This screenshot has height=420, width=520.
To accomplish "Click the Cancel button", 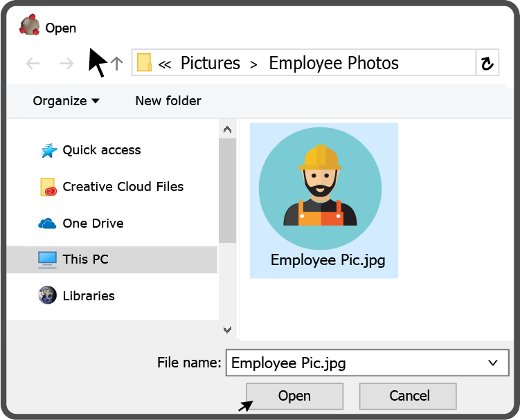I will click(x=408, y=396).
